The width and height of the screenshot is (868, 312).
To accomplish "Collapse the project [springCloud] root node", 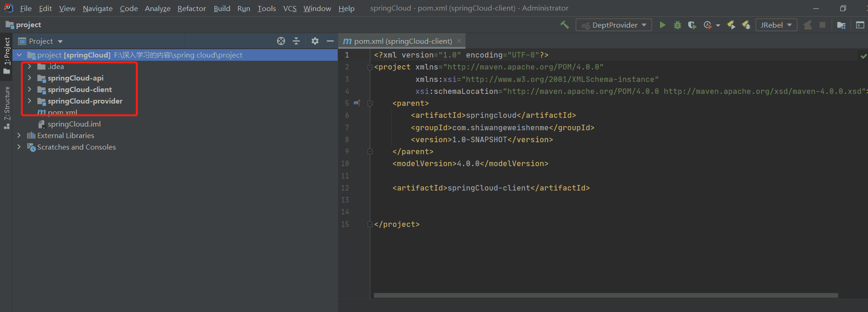I will click(x=19, y=55).
